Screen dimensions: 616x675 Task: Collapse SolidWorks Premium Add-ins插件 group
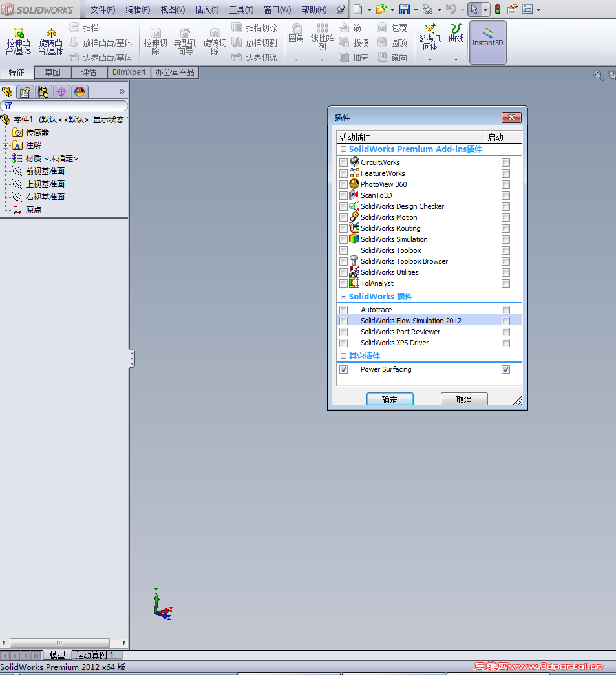(x=343, y=149)
